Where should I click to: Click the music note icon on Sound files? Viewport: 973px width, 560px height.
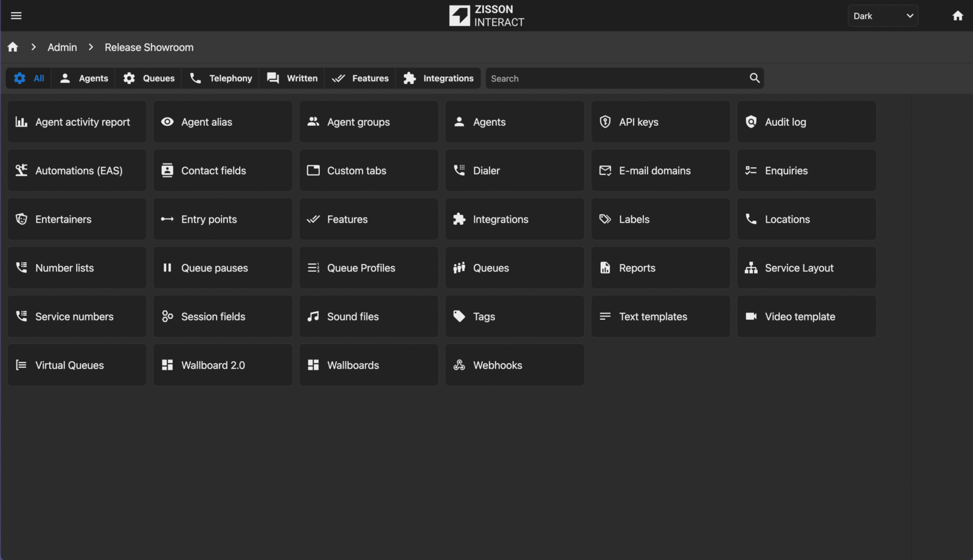[x=313, y=316]
